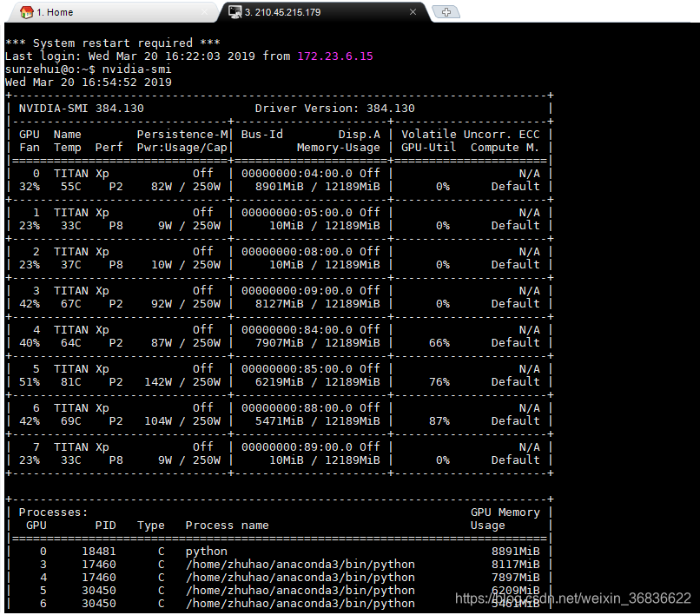Click 'NVIDIA-SMI 384.130' header text
Screen dimensions: 700x615
click(82, 109)
